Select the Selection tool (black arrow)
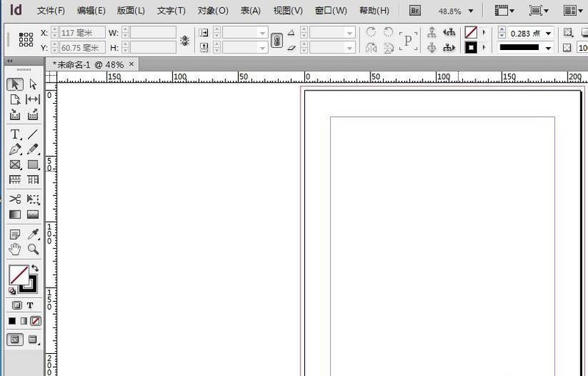The width and height of the screenshot is (588, 376). tap(15, 85)
